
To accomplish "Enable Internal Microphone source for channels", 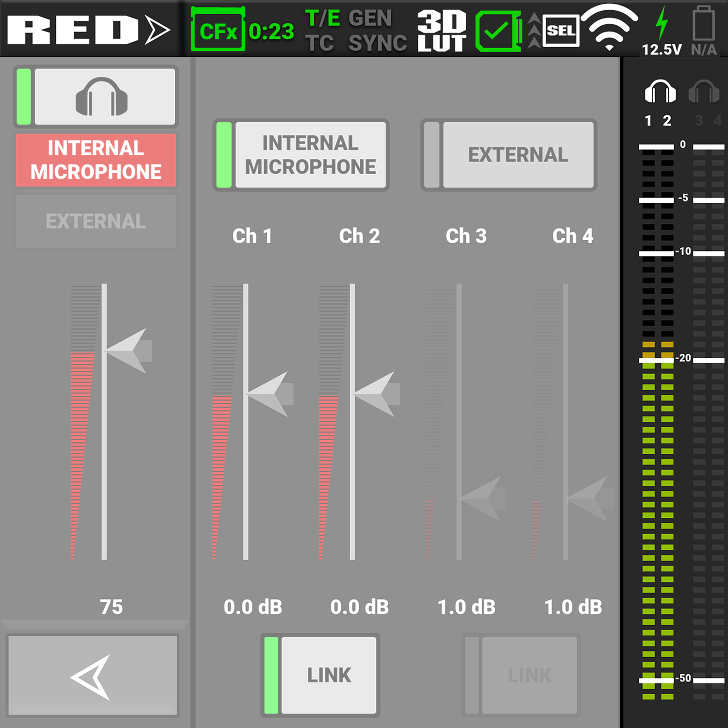I will [301, 155].
